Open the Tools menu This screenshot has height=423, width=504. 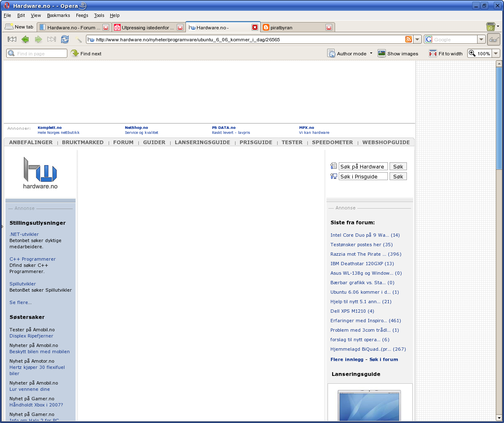point(99,15)
